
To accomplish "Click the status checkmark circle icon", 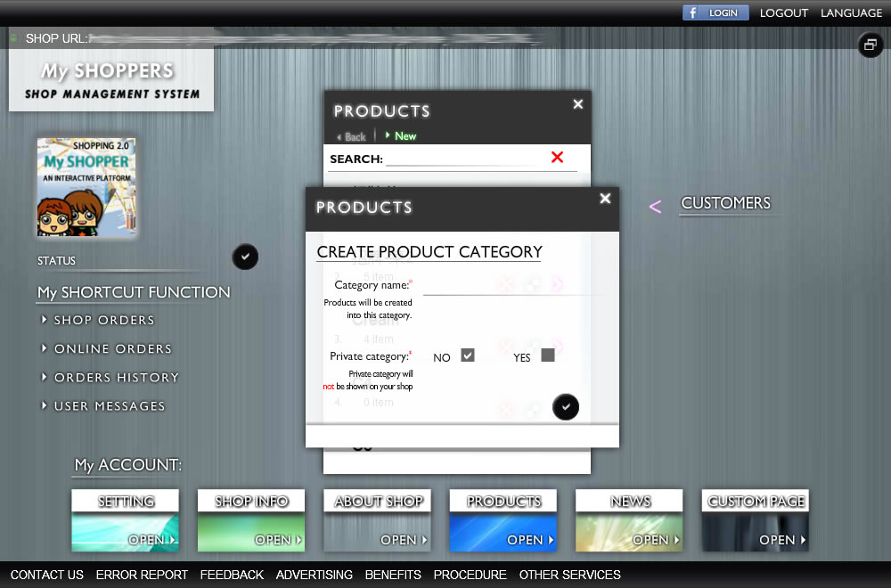I will tap(245, 257).
